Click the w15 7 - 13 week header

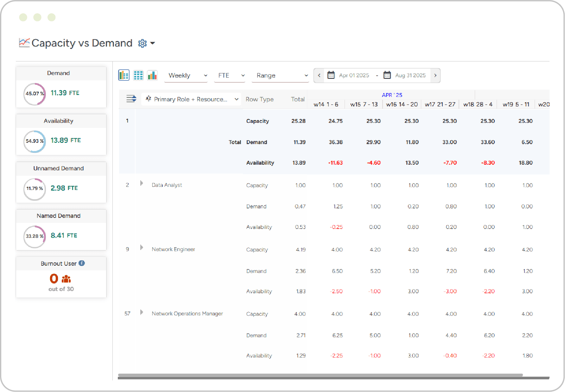coord(364,104)
